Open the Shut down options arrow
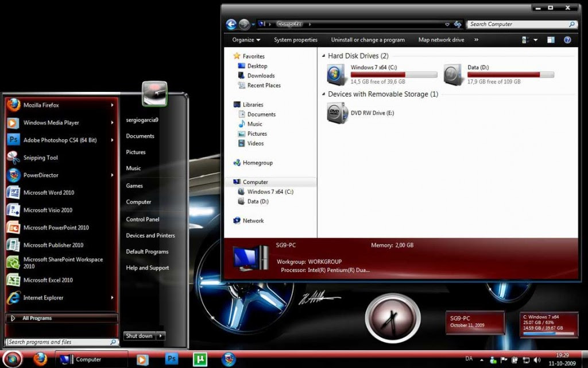 point(161,336)
